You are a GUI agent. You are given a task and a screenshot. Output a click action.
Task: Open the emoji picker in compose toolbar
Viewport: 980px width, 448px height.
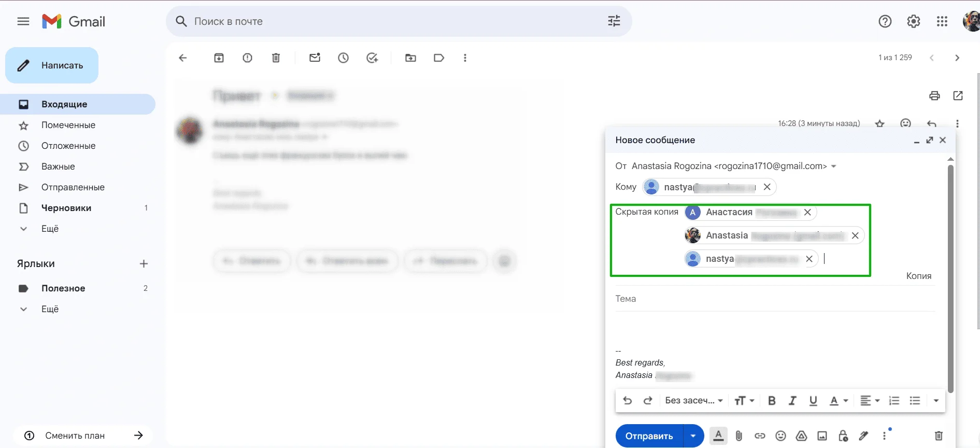pyautogui.click(x=780, y=436)
